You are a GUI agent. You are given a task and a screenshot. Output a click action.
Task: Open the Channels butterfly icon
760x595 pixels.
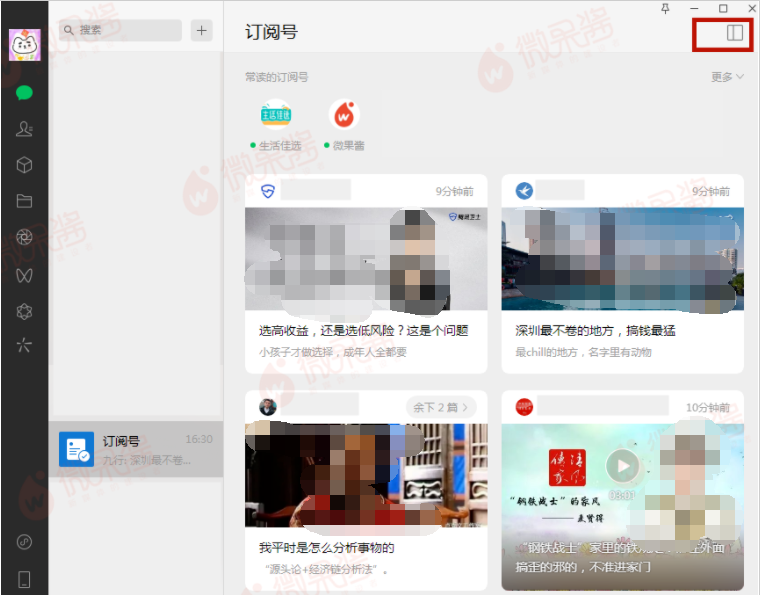coord(24,274)
